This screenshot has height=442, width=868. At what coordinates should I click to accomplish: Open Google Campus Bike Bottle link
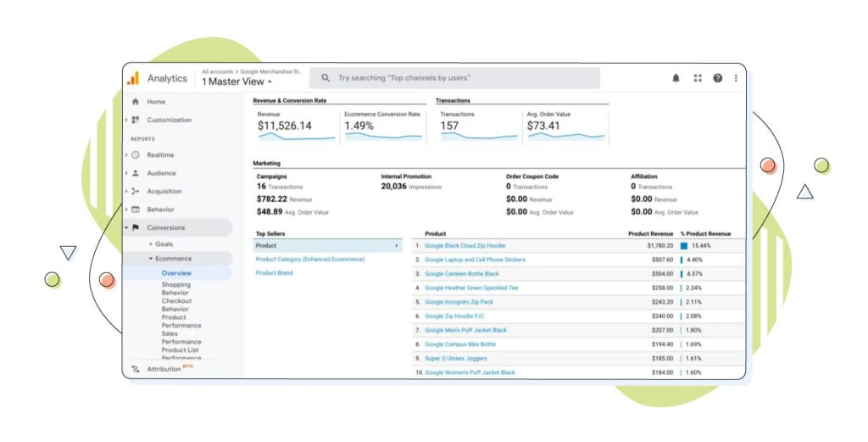click(460, 344)
